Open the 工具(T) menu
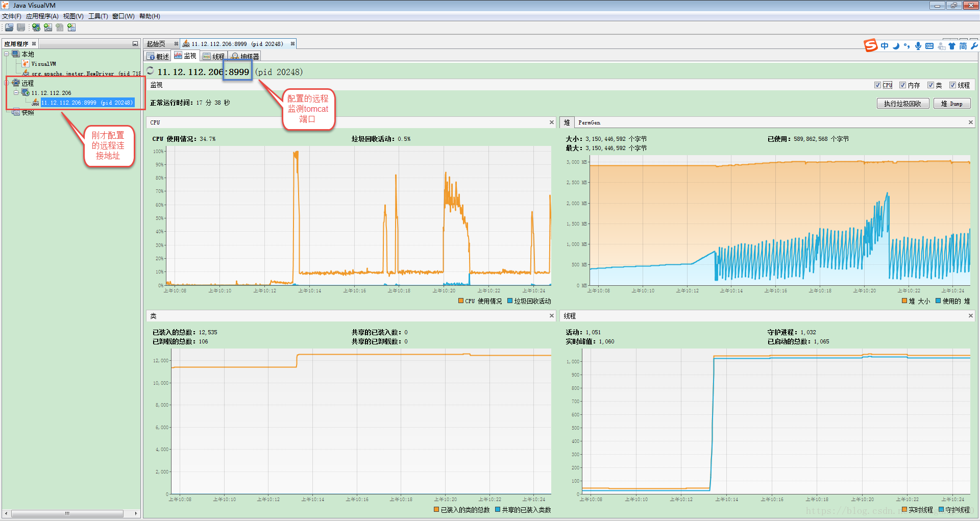 pyautogui.click(x=98, y=16)
